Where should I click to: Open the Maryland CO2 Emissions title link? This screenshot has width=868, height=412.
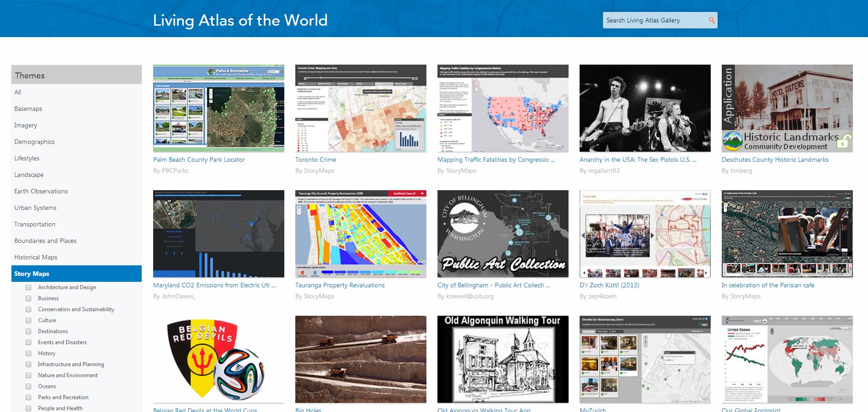(x=214, y=285)
